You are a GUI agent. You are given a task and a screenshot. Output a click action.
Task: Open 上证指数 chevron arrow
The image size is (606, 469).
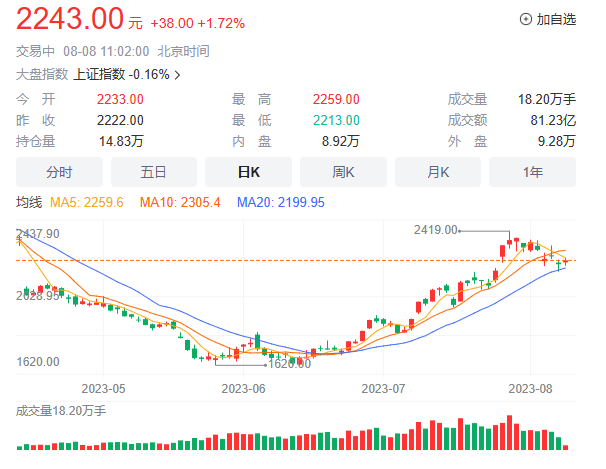177,75
